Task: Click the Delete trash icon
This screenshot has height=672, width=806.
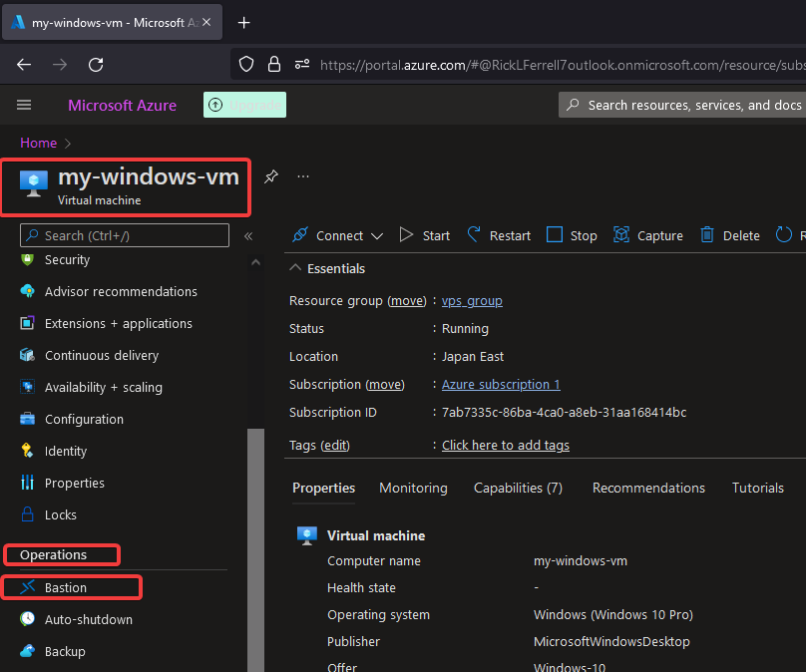Action: point(707,234)
